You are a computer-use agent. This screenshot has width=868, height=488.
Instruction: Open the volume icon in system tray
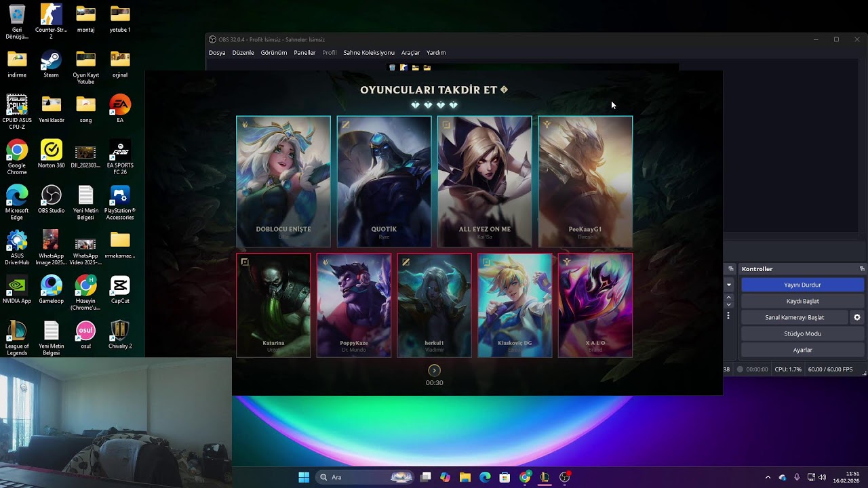click(823, 477)
